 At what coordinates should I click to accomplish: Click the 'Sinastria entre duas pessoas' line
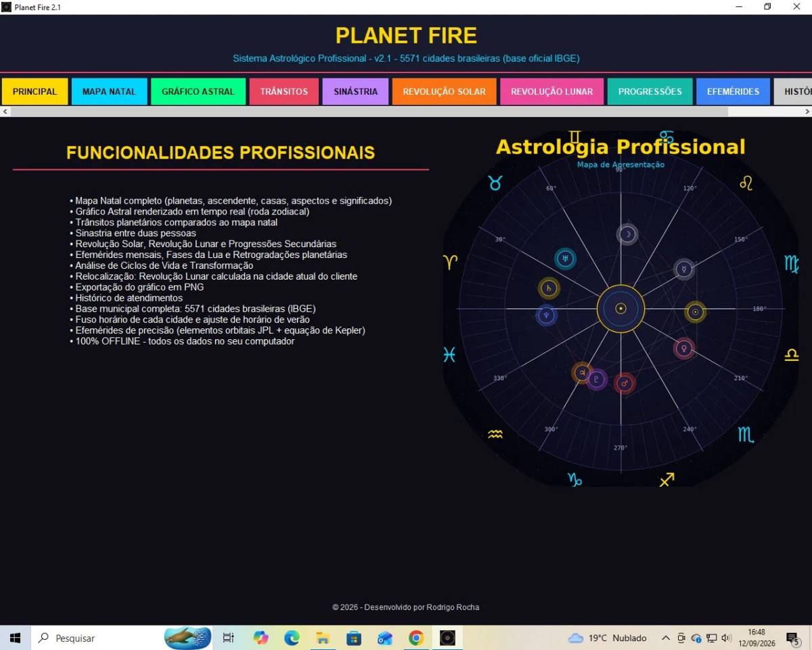(133, 234)
